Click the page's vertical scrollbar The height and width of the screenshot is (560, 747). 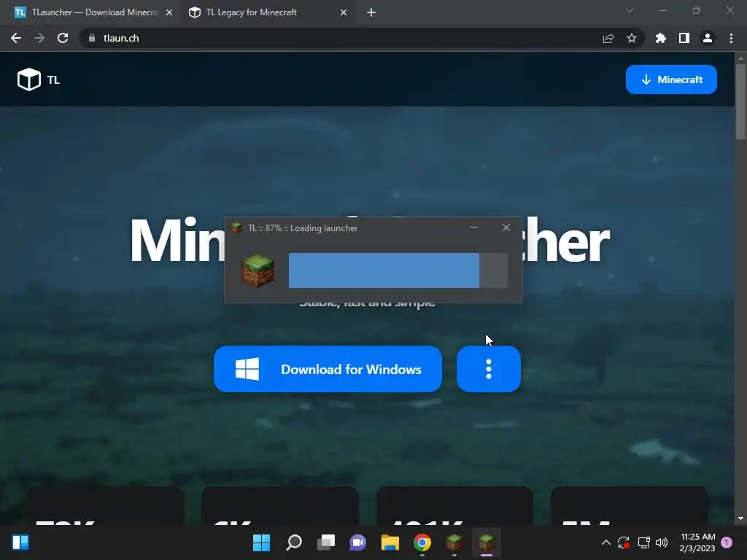point(740,101)
